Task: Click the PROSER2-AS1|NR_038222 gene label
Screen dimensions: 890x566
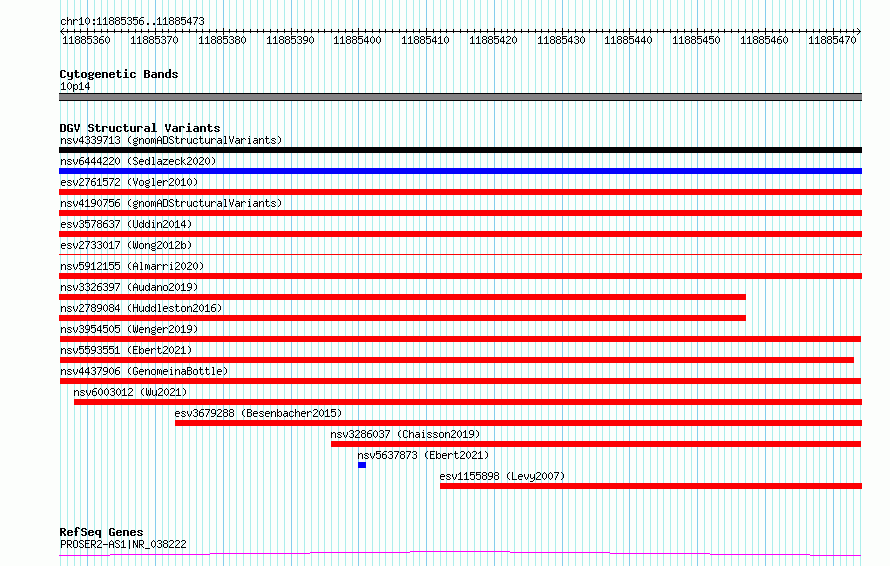Action: pyautogui.click(x=123, y=544)
